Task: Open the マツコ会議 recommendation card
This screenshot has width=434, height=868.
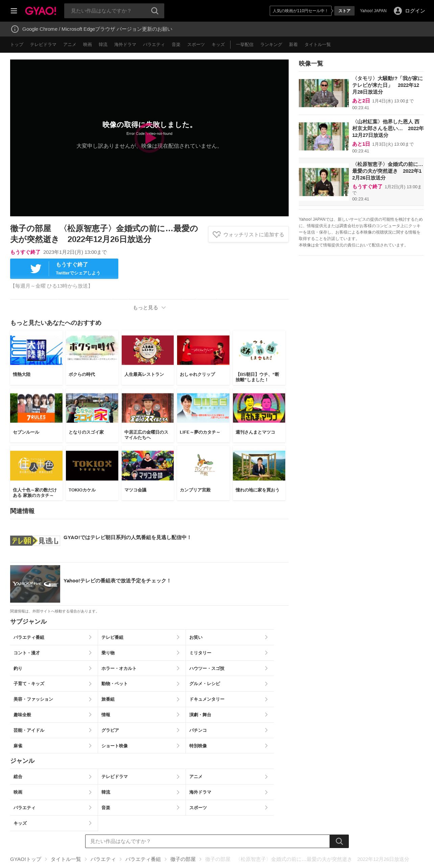Action: 148,473
